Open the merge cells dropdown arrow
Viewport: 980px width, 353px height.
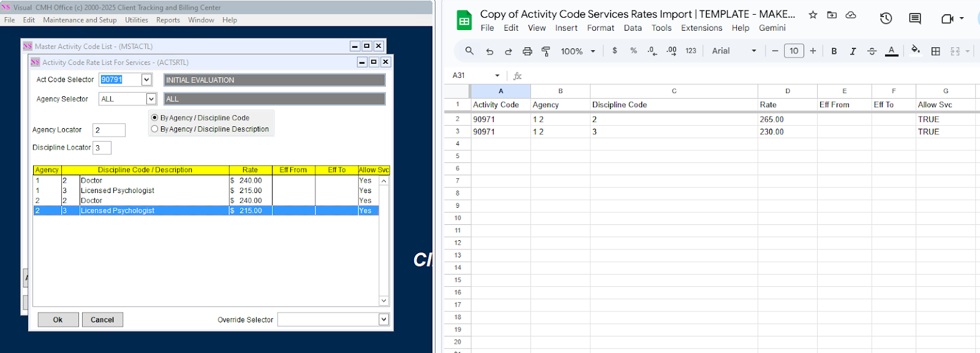[968, 51]
